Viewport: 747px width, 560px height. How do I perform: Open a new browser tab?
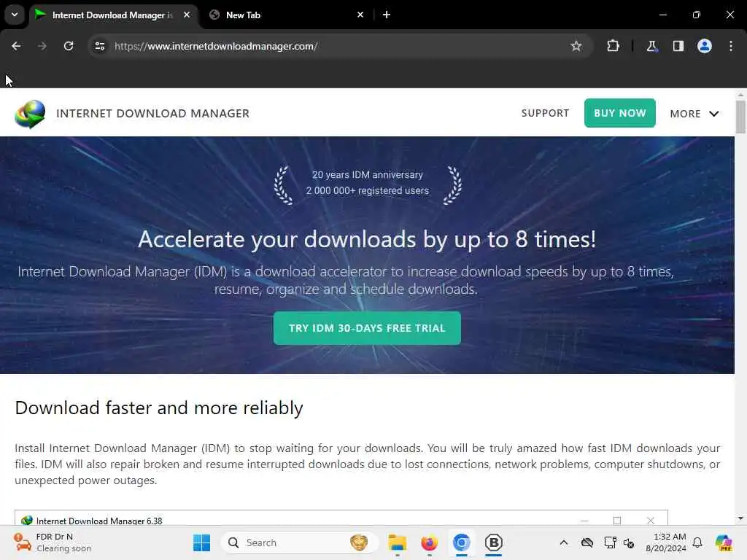click(x=387, y=15)
